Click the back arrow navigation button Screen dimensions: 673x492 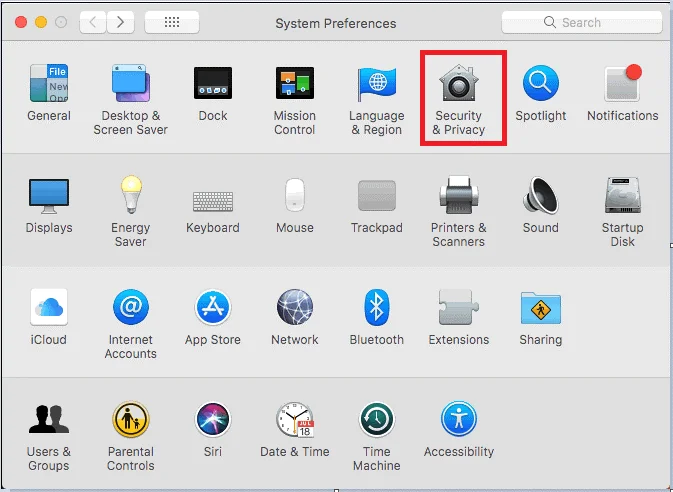point(92,22)
